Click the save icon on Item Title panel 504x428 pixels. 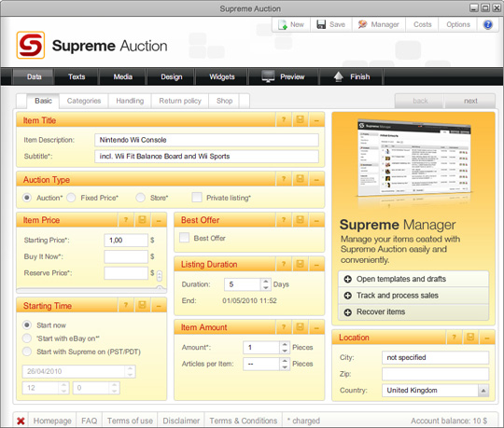[x=300, y=120]
